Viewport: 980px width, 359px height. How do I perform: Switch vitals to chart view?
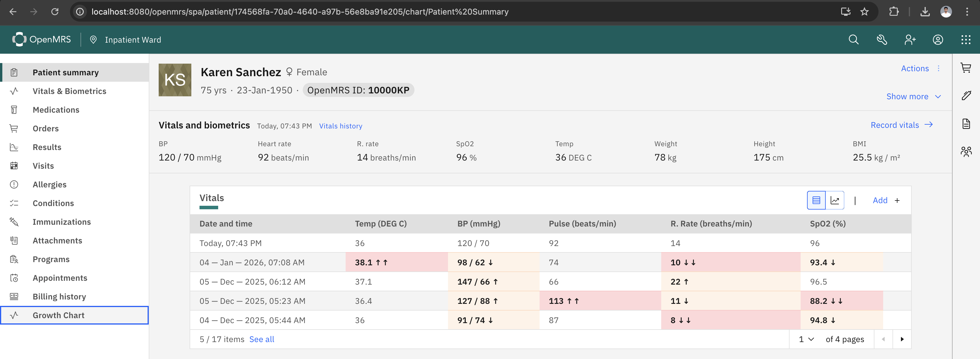(x=835, y=200)
